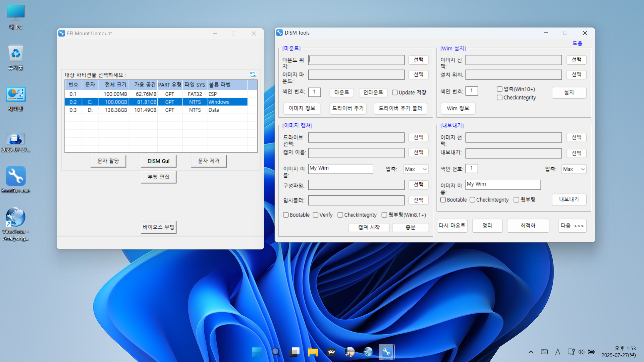The width and height of the screenshot is (644, 362).
Task: Check the Verify option in image capture
Action: (x=316, y=215)
